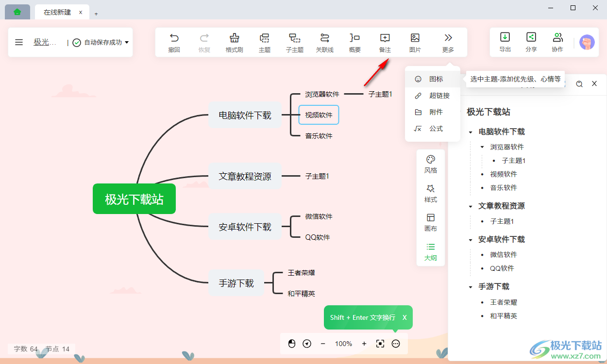The image size is (607, 364).
Task: Switch mouse mode icon in bottom bar
Action: [292, 344]
